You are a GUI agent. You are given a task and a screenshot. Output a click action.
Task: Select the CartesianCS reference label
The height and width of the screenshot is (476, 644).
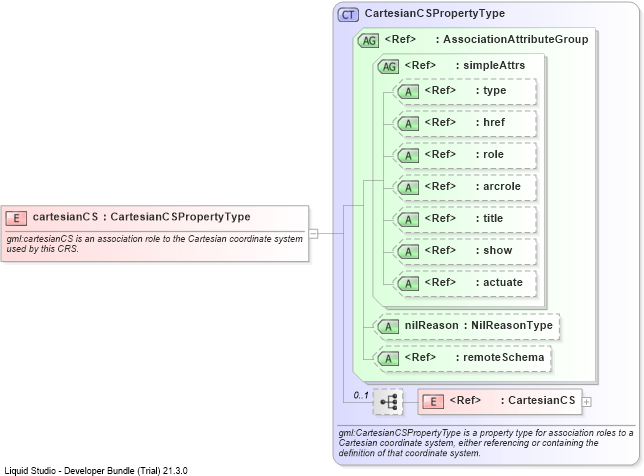pos(541,400)
